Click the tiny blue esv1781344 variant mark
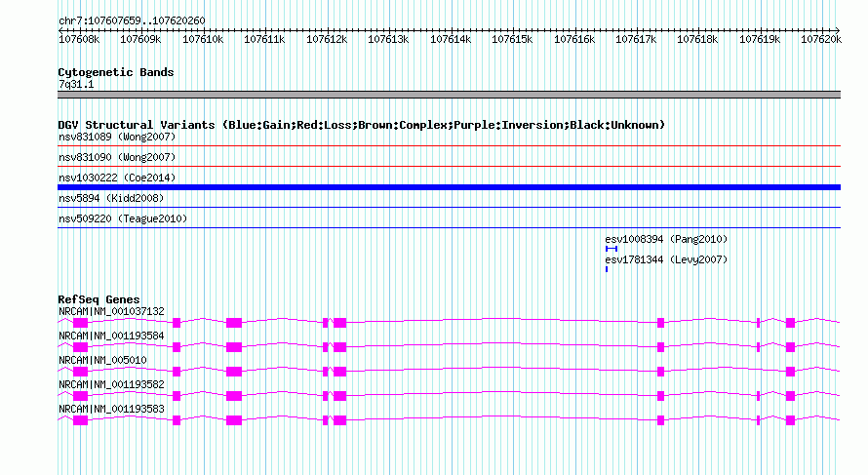Screen dimensions: 868x475 click(607, 269)
